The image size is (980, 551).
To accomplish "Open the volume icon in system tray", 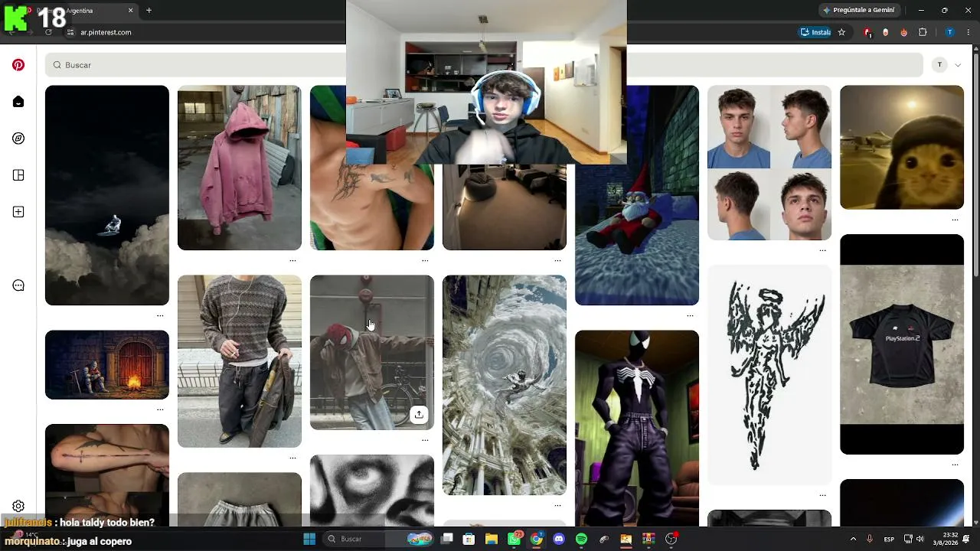I will pos(920,539).
